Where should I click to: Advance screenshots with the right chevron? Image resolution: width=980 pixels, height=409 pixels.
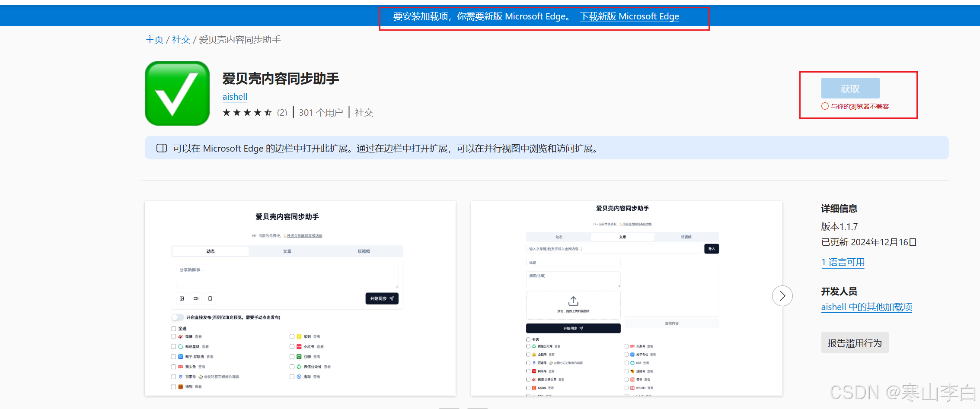coord(782,296)
